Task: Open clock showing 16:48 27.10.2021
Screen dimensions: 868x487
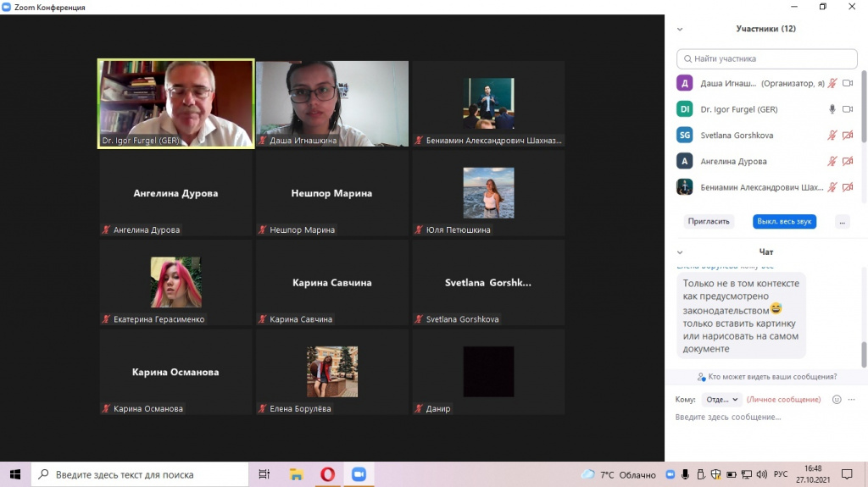Action: pos(813,474)
